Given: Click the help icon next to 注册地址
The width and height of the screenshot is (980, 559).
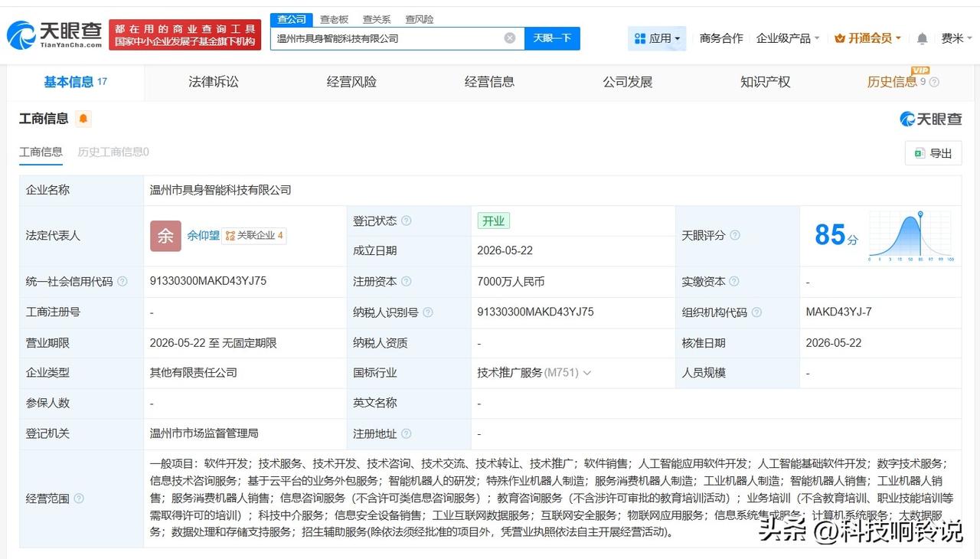Looking at the screenshot, I should coord(406,434).
